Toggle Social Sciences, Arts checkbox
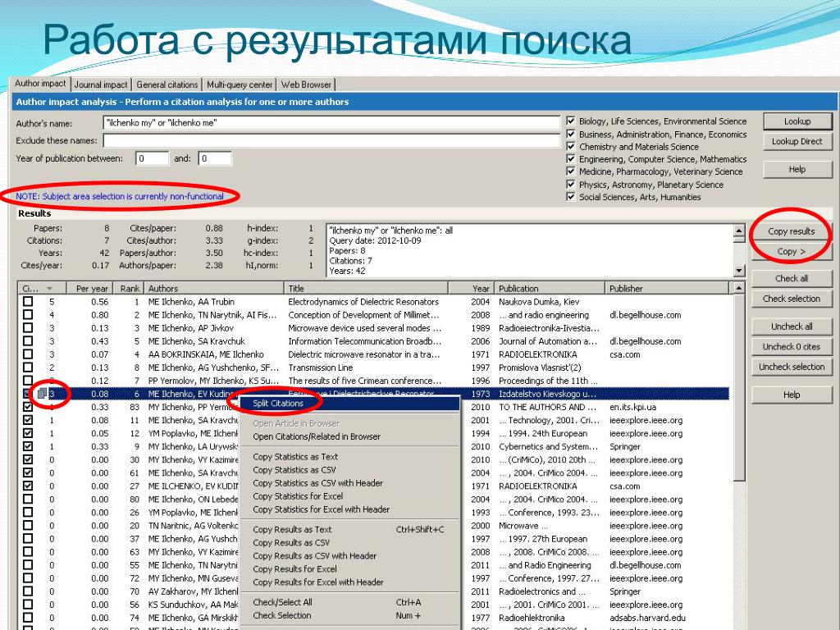The image size is (840, 630). tap(571, 197)
